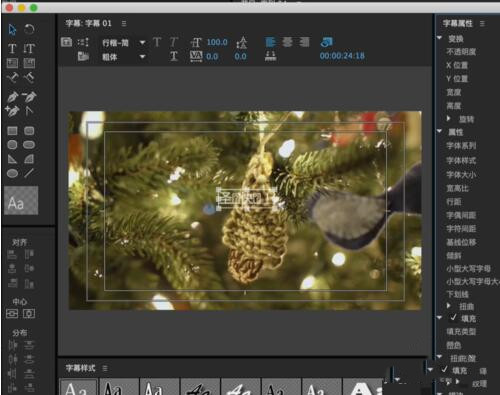Select the Vertical Type tool
The width and height of the screenshot is (500, 395).
coord(29,49)
